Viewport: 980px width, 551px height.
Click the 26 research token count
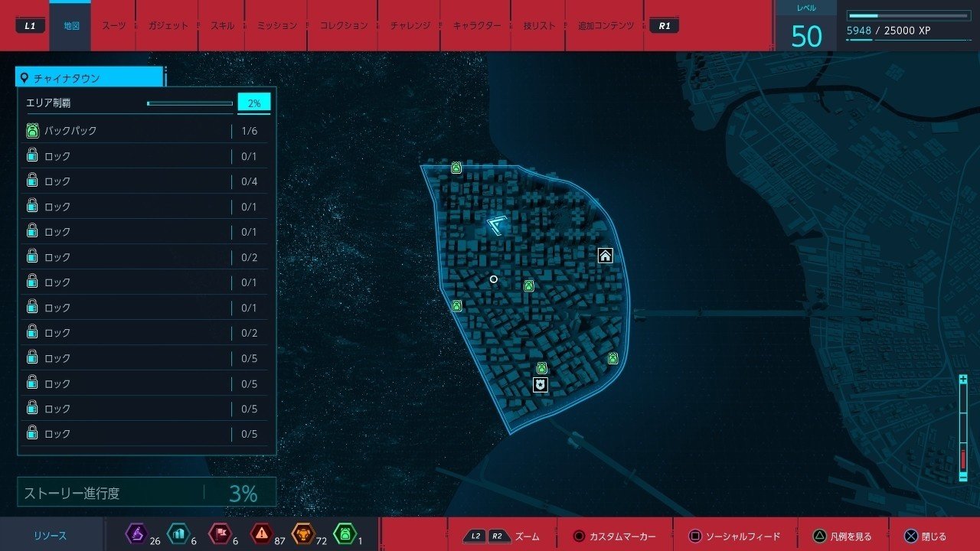click(155, 541)
